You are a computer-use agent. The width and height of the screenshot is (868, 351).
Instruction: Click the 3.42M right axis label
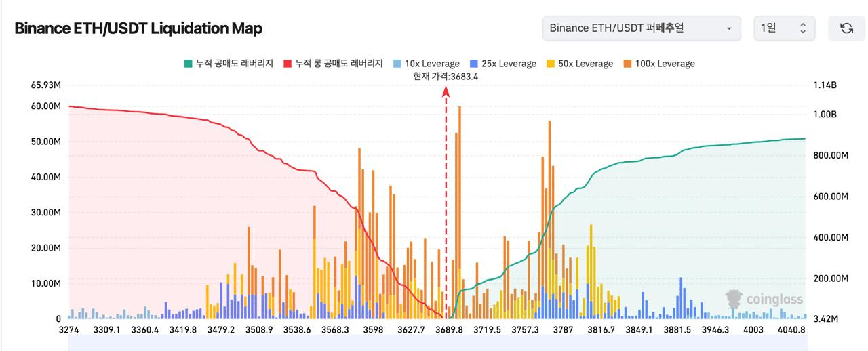click(x=825, y=318)
